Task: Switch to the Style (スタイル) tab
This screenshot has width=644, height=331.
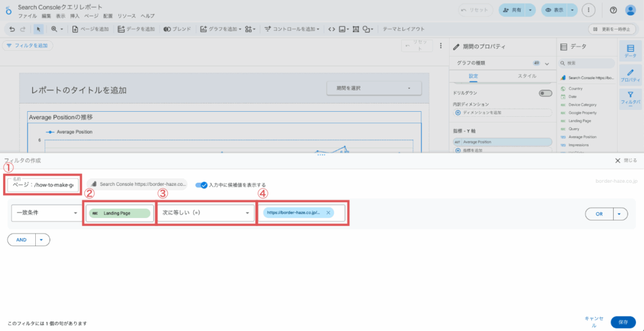Action: click(527, 76)
